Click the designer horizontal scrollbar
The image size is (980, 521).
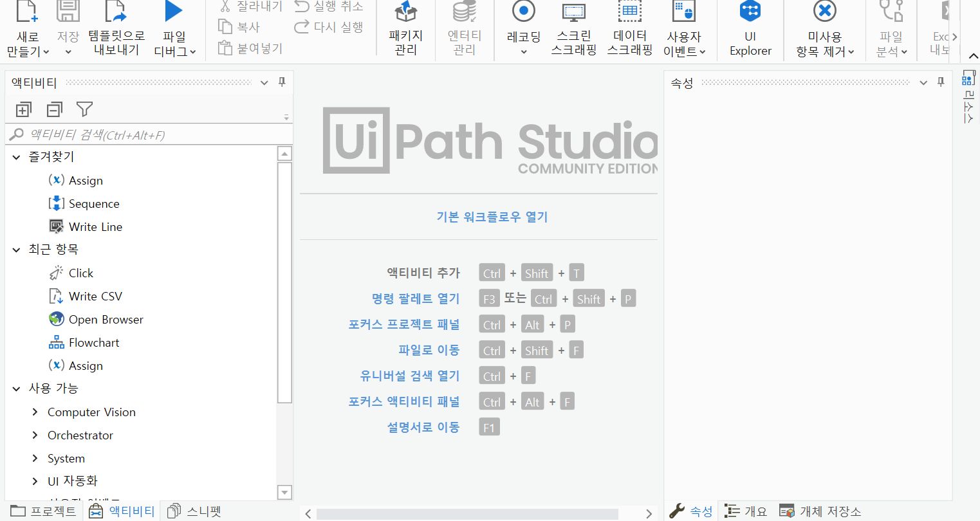click(467, 514)
